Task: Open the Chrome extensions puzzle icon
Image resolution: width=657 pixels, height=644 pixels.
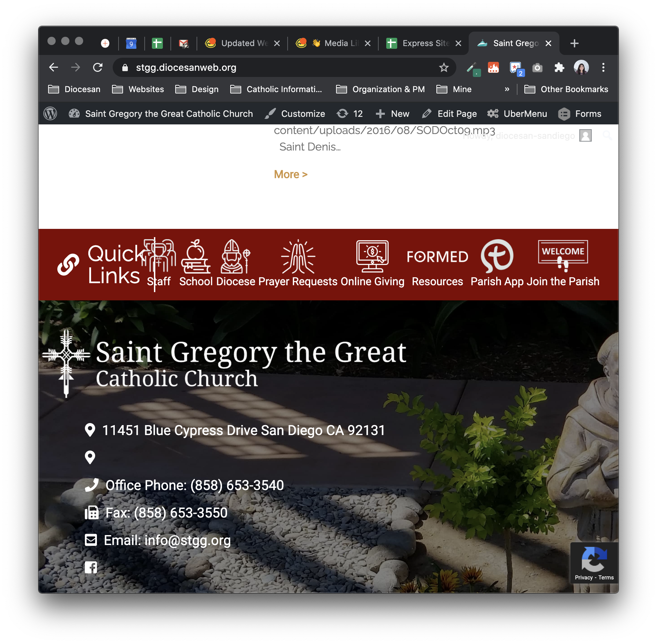Action: point(559,67)
